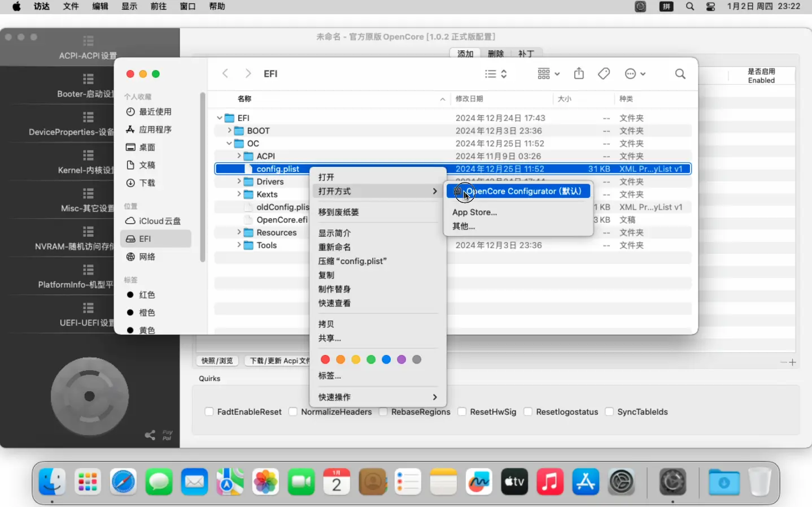This screenshot has height=507, width=812.
Task: Open Misc section icon in OpenCore sidebar
Action: [88, 193]
